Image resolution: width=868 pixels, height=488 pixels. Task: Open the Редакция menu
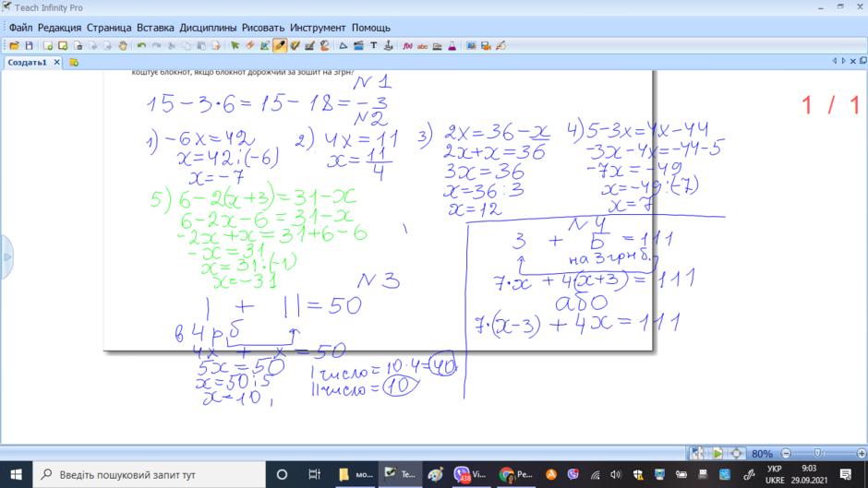point(59,28)
